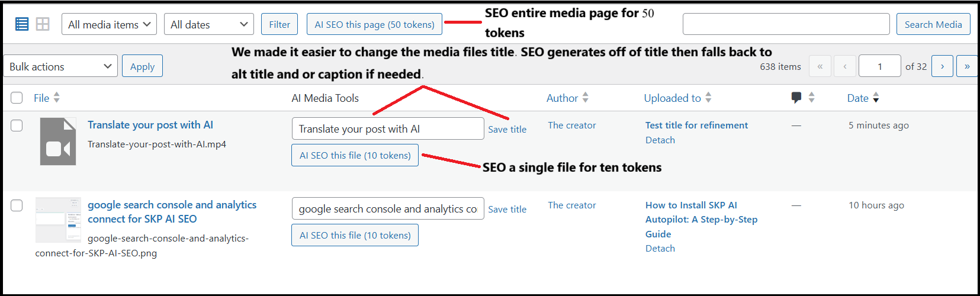
Task: Sort by Date column arrow
Action: pyautogui.click(x=876, y=98)
